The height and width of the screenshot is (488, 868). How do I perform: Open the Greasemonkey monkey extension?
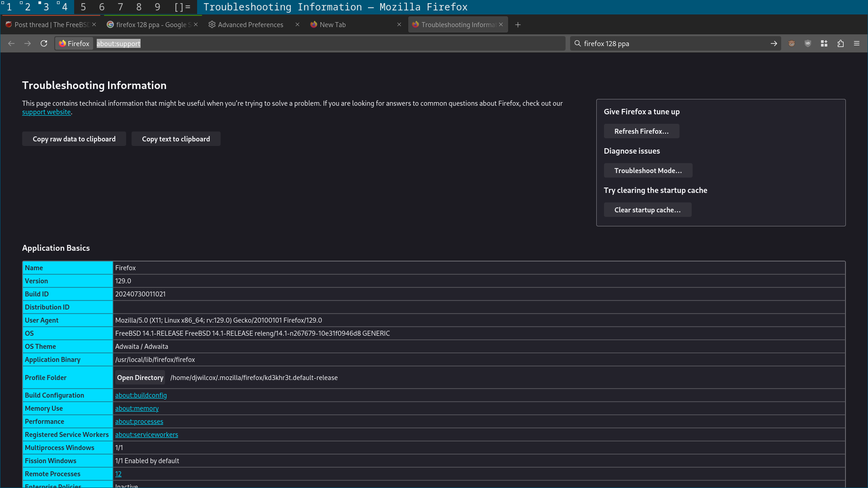click(792, 43)
